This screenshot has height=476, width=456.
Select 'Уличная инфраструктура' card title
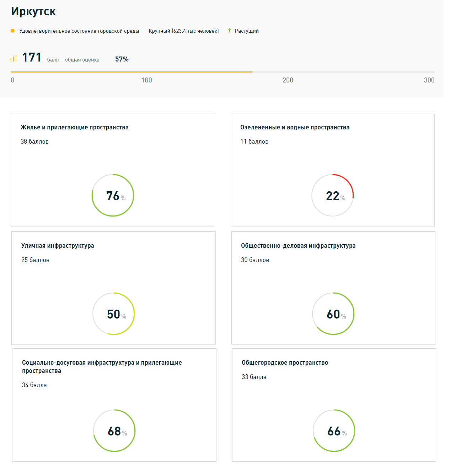tap(58, 246)
